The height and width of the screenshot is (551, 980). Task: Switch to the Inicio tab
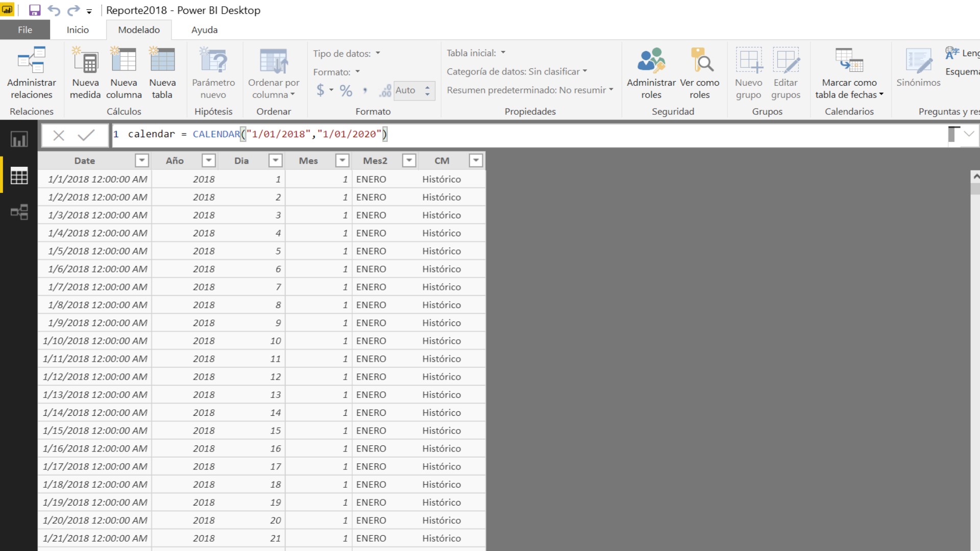[78, 30]
